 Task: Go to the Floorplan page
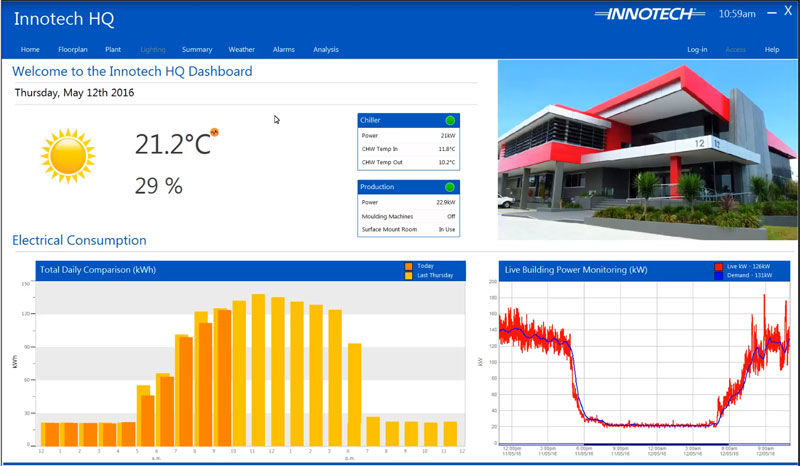click(72, 50)
